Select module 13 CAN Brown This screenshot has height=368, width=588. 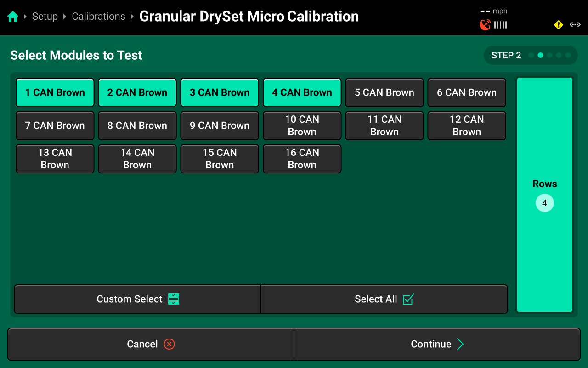(55, 159)
